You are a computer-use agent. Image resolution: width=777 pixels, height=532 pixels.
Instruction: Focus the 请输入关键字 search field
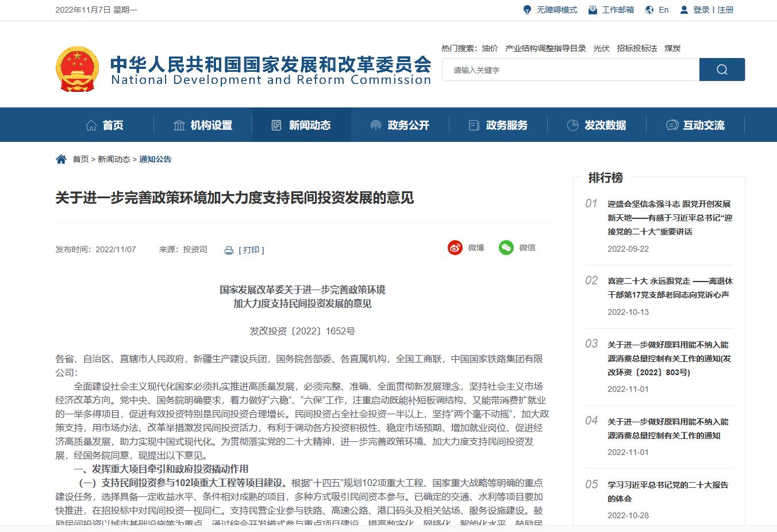tap(571, 70)
